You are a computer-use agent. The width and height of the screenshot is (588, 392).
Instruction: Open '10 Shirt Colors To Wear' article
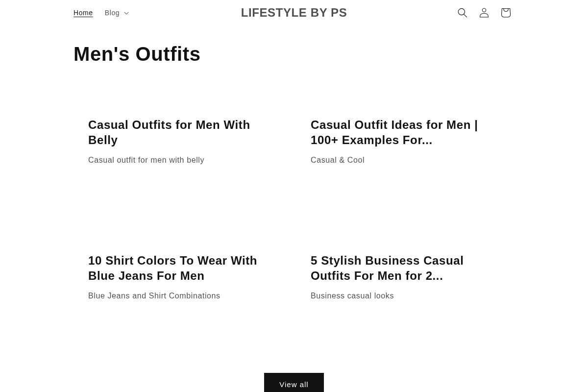click(172, 268)
